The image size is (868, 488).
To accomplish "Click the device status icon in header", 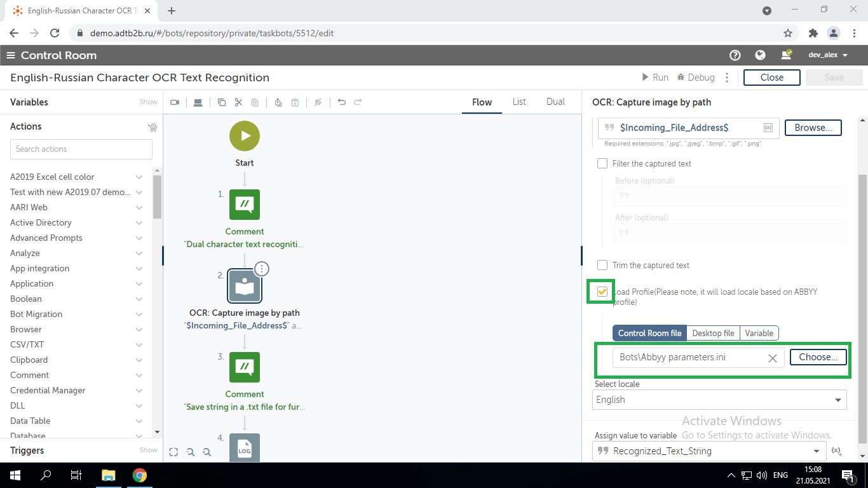I will 786,55.
